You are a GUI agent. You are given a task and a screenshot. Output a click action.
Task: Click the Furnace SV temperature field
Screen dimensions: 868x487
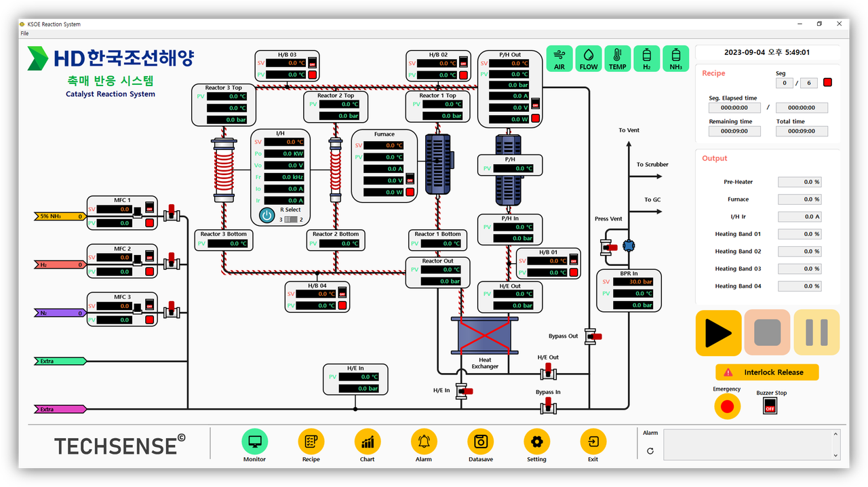384,145
